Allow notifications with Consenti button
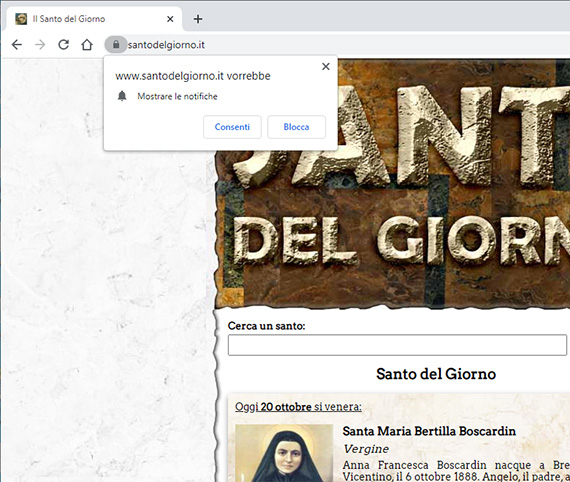 (x=232, y=127)
